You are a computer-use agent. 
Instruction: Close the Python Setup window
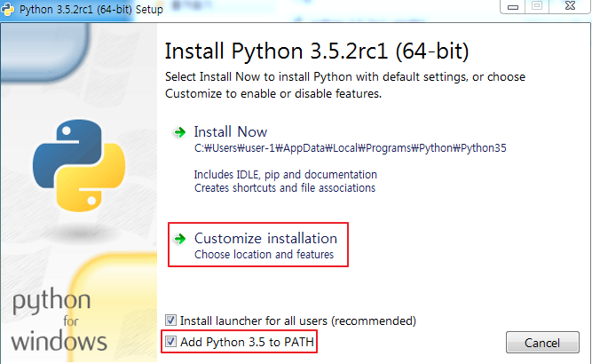pyautogui.click(x=570, y=6)
